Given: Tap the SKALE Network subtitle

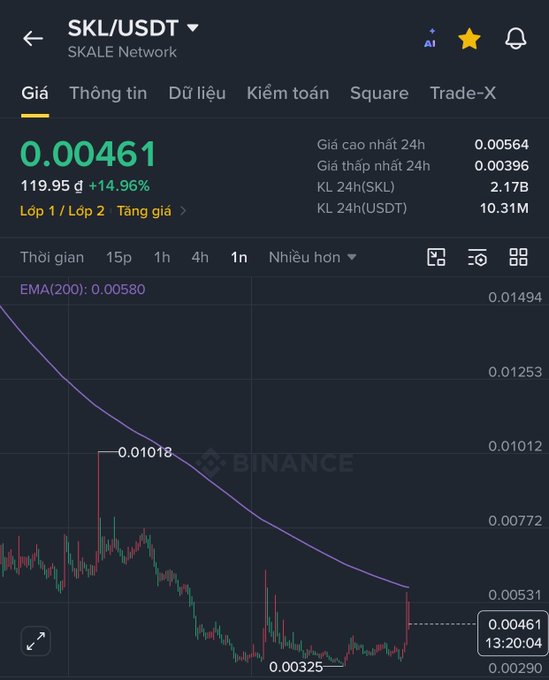Looking at the screenshot, I should click(x=122, y=52).
